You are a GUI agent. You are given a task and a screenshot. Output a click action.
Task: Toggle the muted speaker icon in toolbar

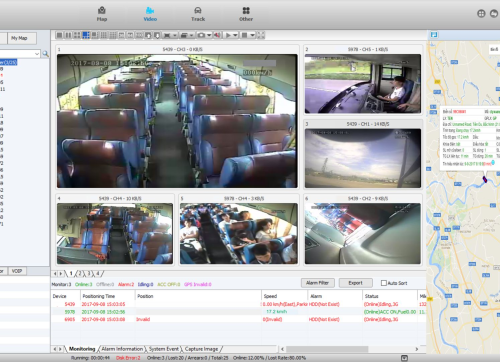tap(217, 35)
